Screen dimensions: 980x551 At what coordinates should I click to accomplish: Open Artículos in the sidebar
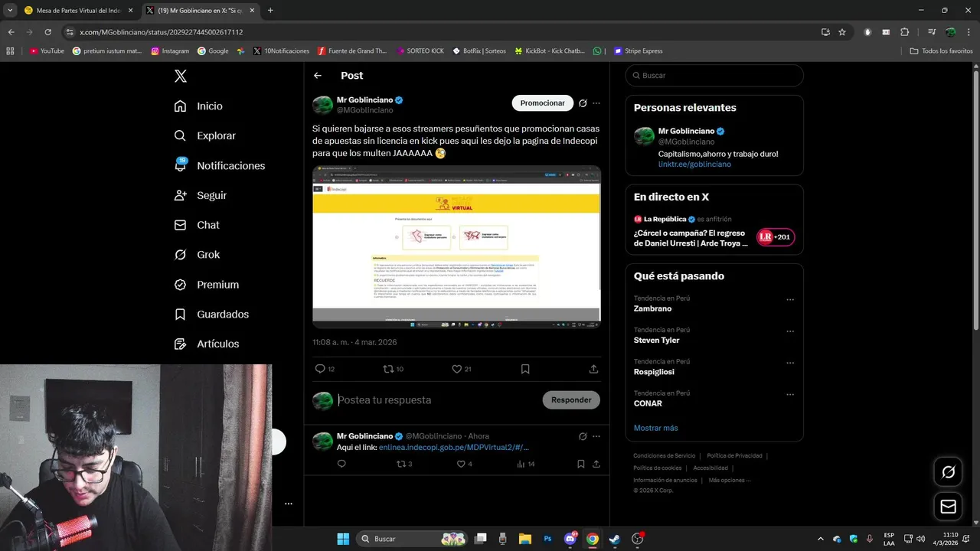(206, 344)
